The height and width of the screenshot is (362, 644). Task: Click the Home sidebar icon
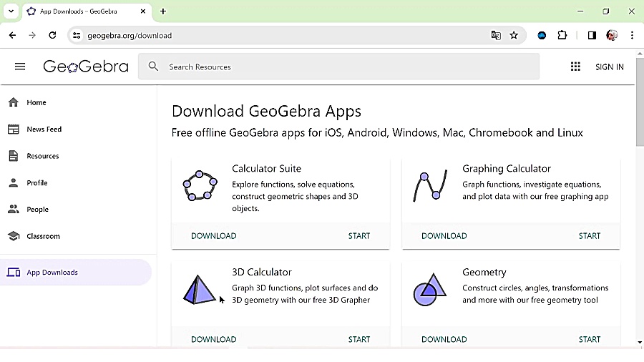[14, 102]
